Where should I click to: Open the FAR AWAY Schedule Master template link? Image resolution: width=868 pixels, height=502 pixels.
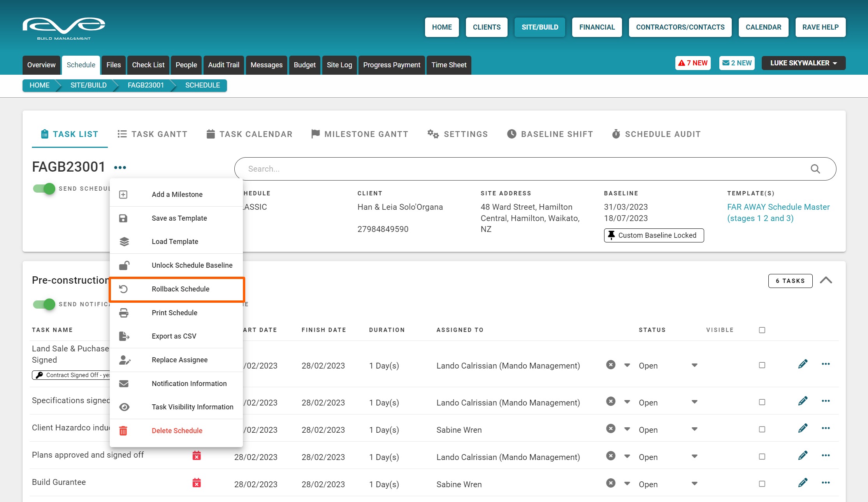(x=778, y=212)
